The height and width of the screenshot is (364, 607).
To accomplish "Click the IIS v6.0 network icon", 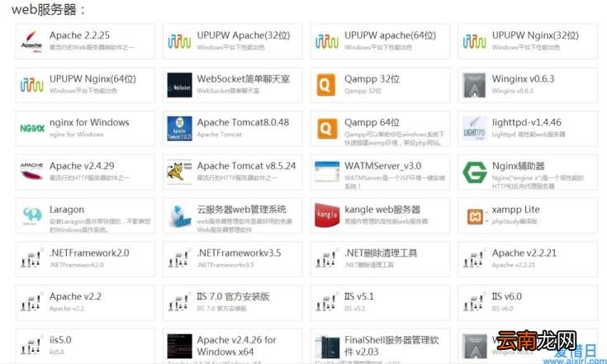I will (x=474, y=302).
